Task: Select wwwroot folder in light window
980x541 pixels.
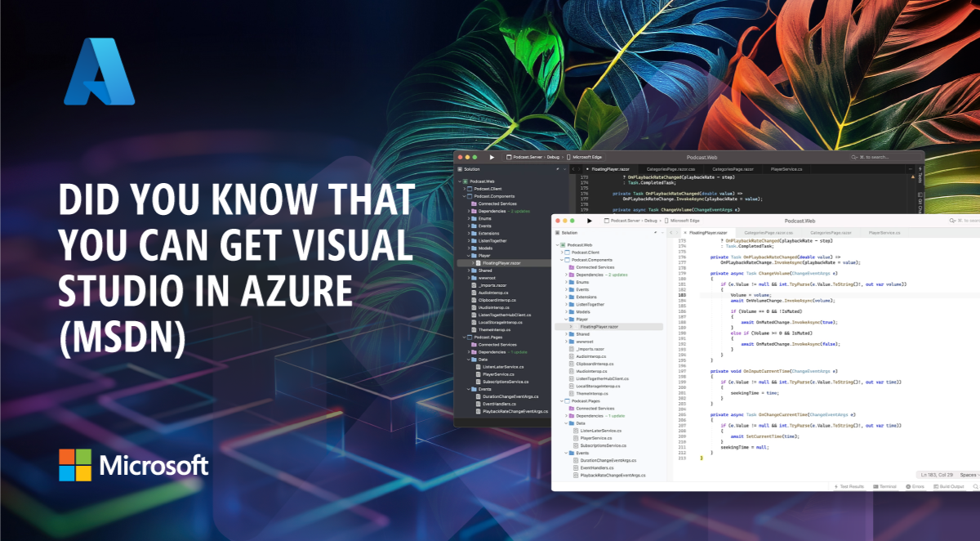Action: click(585, 342)
